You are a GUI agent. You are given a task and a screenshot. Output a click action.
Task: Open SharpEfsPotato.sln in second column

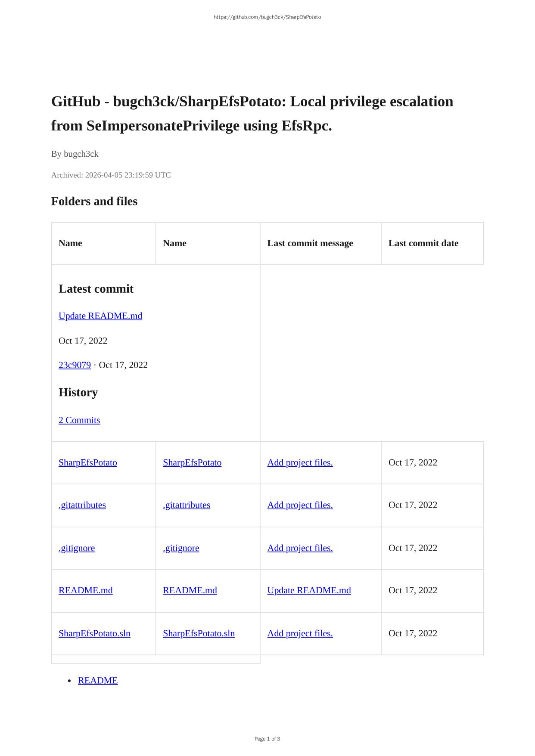[x=199, y=633]
